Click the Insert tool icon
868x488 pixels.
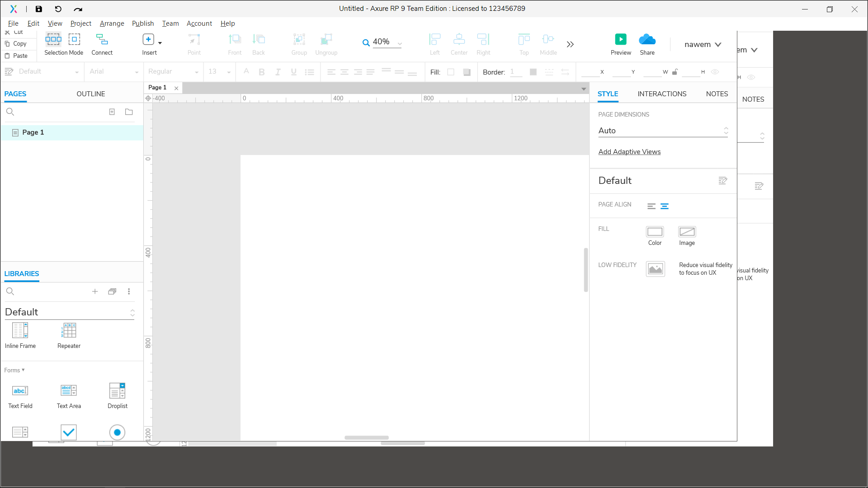tap(148, 40)
